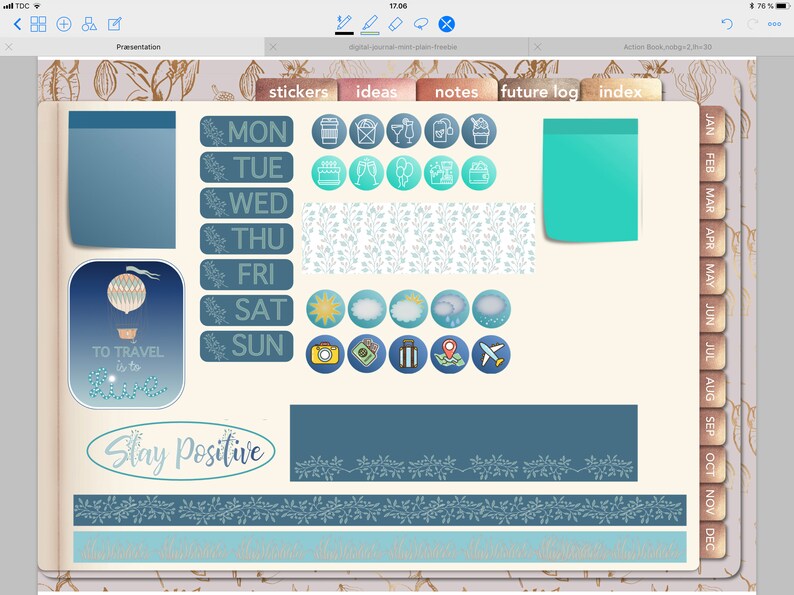Close the digital-journal-mint-plain-freebie tab
This screenshot has width=794, height=595.
273,47
